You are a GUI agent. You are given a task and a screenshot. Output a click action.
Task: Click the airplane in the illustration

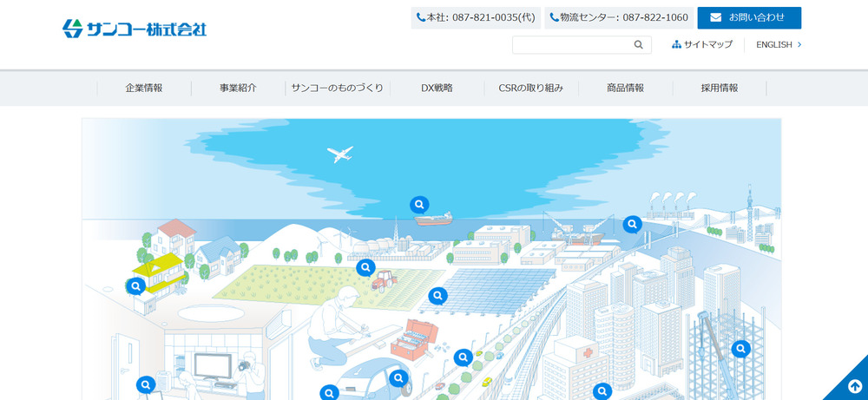pos(340,154)
